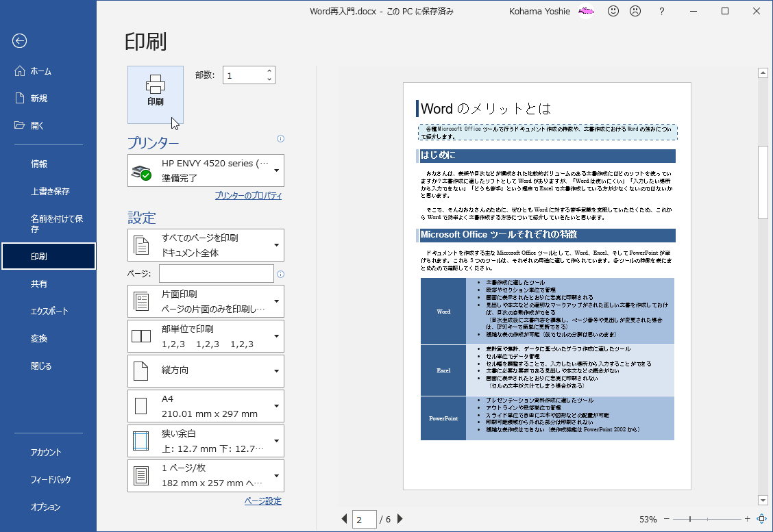Click the 開く folder icon

coord(20,125)
